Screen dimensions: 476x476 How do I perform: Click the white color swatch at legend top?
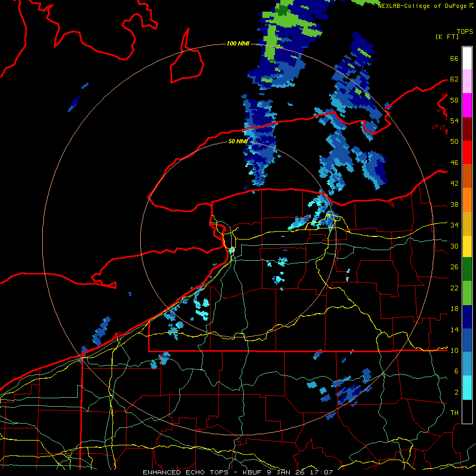tap(467, 58)
